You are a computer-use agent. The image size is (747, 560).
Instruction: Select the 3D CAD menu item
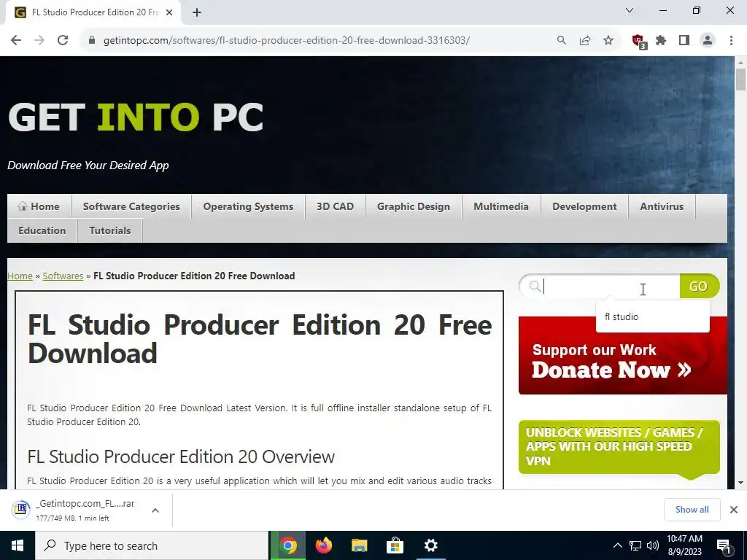pos(336,206)
